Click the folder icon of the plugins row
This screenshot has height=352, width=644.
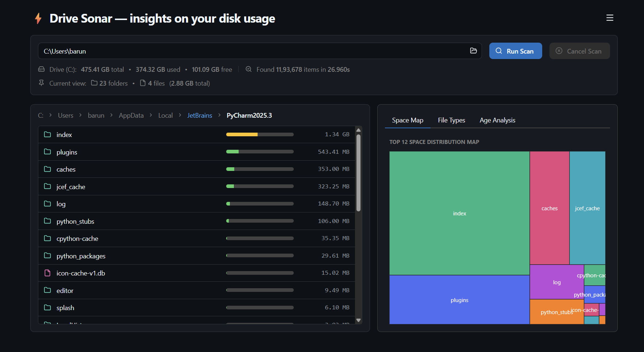pos(47,152)
